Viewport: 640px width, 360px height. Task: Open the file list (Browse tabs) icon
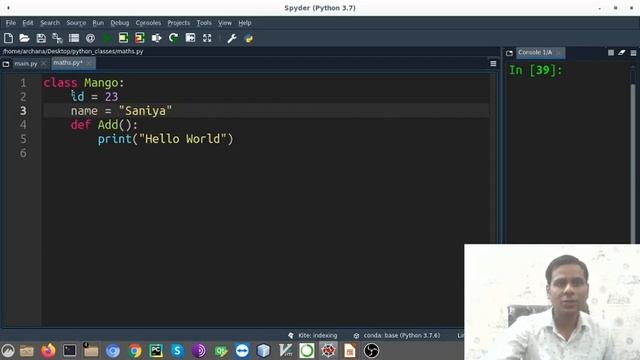(x=74, y=38)
